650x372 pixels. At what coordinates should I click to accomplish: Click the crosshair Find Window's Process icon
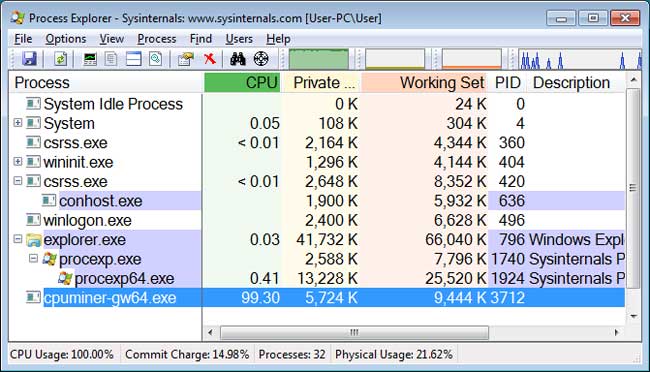(x=261, y=59)
